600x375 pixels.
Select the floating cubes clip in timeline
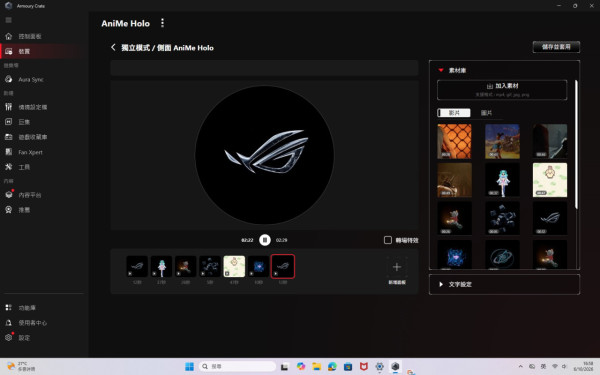210,266
